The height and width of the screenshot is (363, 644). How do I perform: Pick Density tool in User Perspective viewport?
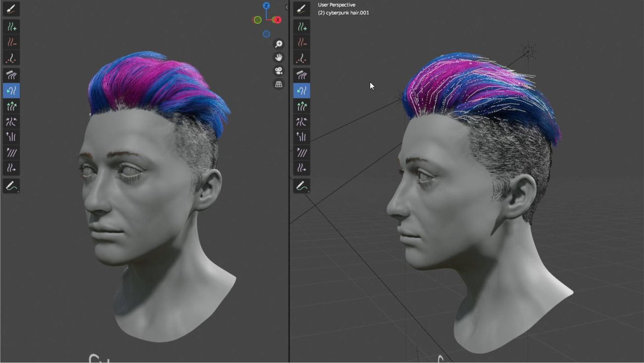tap(302, 57)
